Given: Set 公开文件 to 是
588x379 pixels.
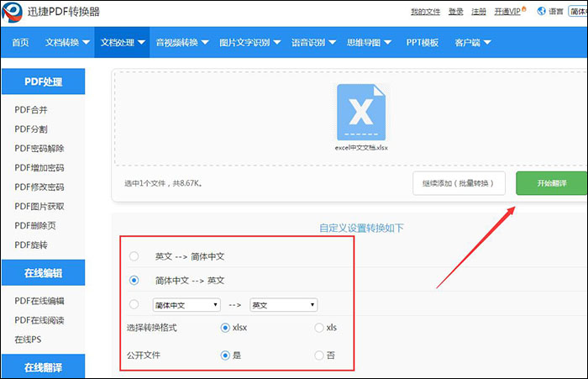Looking at the screenshot, I should point(225,355).
